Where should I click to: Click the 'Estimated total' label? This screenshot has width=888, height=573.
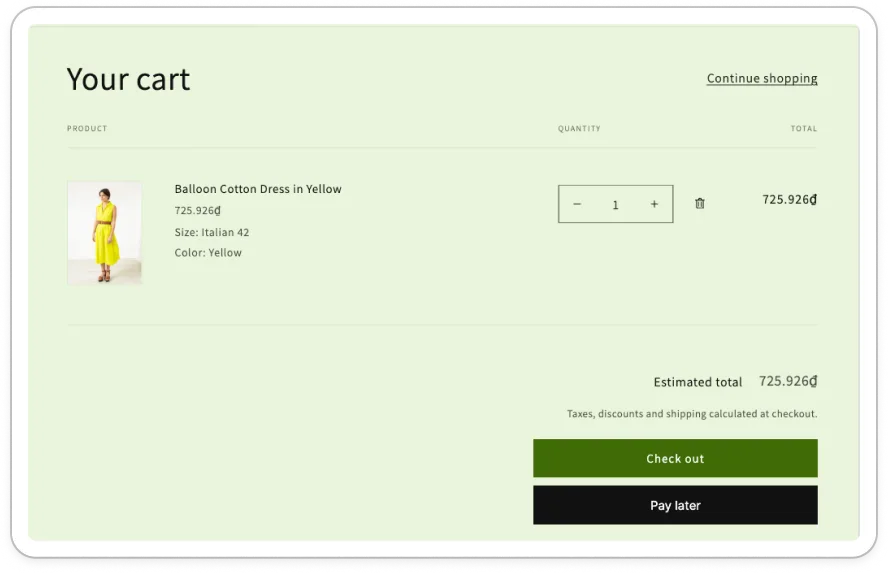coord(698,382)
